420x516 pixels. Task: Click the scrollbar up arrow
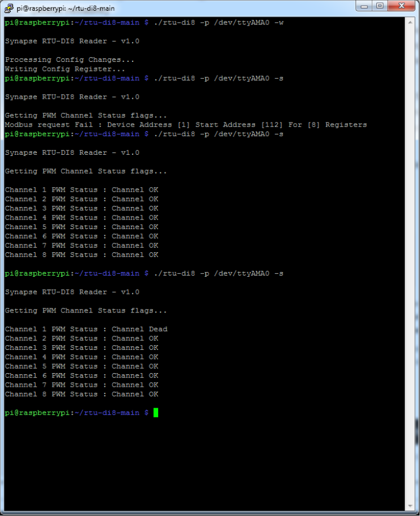pos(410,22)
